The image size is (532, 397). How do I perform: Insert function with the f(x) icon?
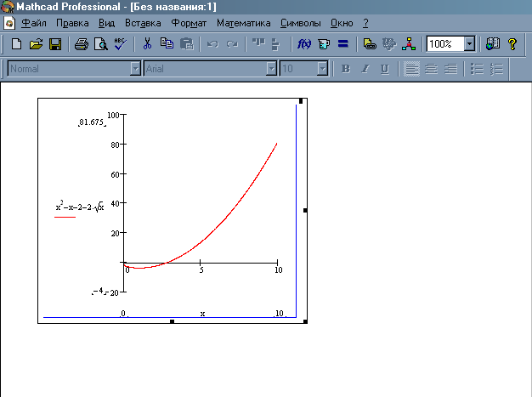[x=304, y=44]
